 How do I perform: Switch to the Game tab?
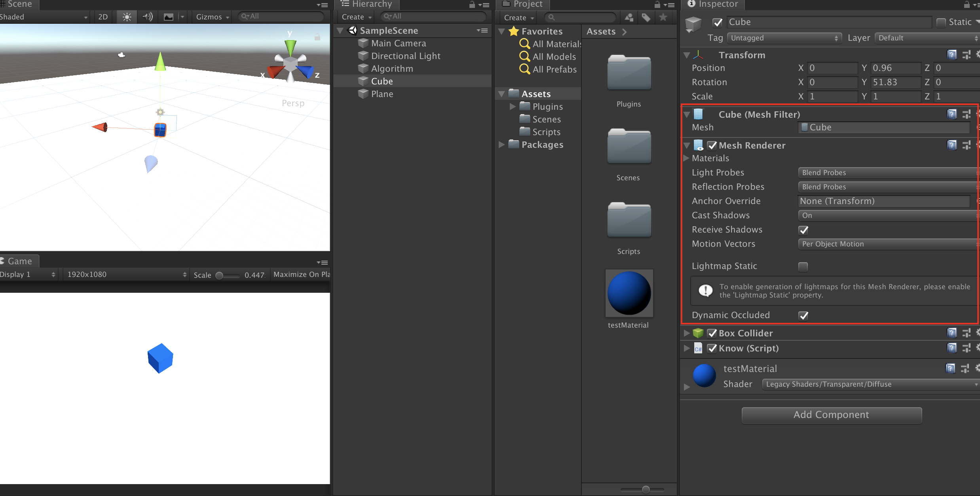point(19,261)
